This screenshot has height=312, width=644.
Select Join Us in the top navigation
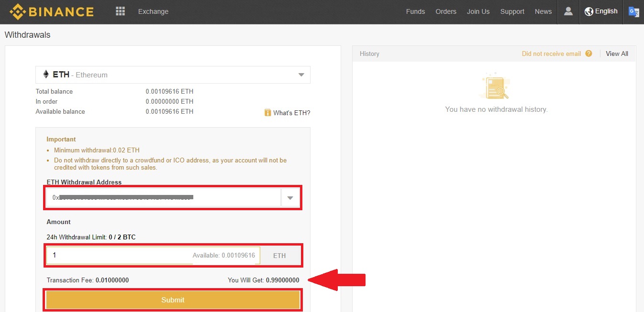coord(478,11)
